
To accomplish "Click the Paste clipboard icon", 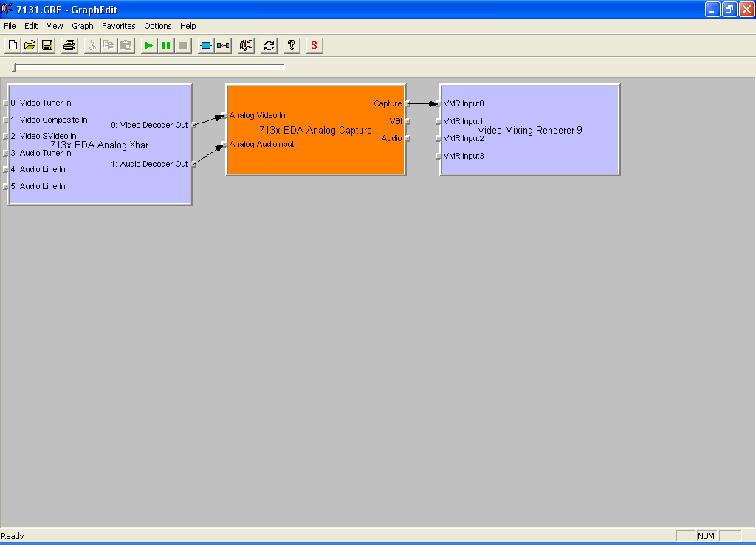I will tap(126, 45).
